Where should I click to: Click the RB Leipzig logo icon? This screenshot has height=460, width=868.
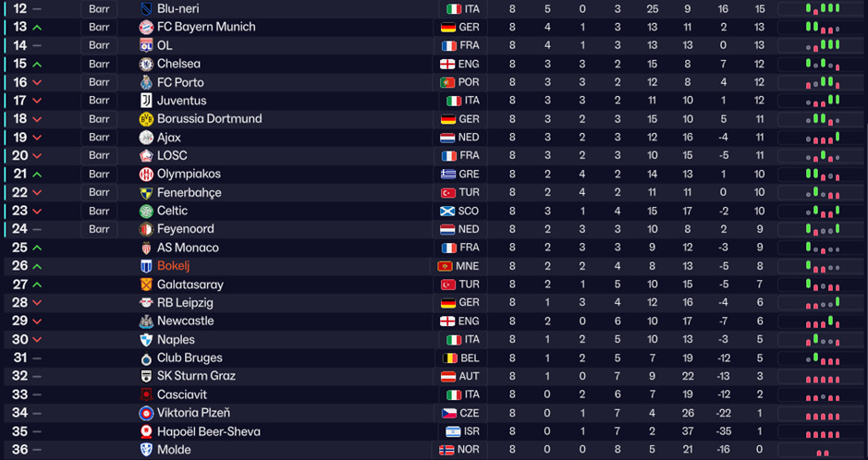146,303
